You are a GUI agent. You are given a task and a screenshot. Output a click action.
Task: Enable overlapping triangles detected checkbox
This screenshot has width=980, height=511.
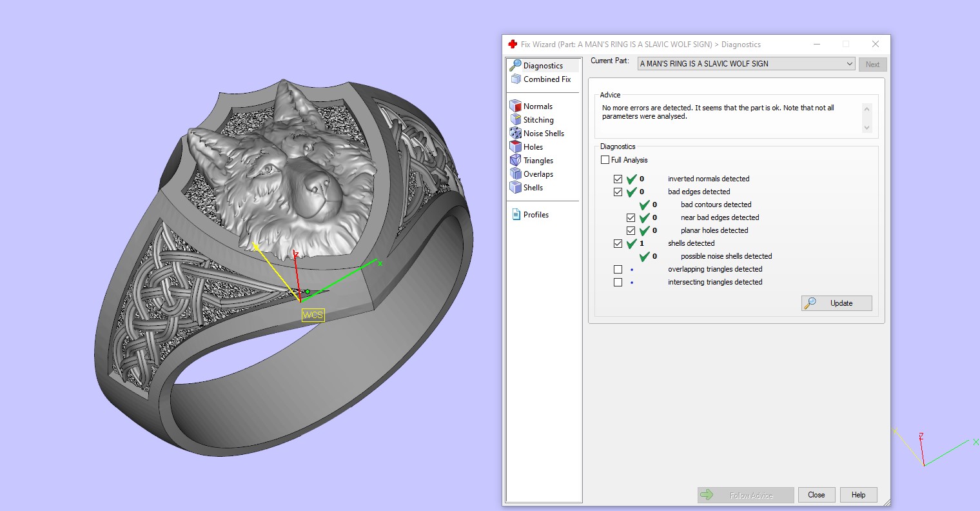[x=618, y=270]
